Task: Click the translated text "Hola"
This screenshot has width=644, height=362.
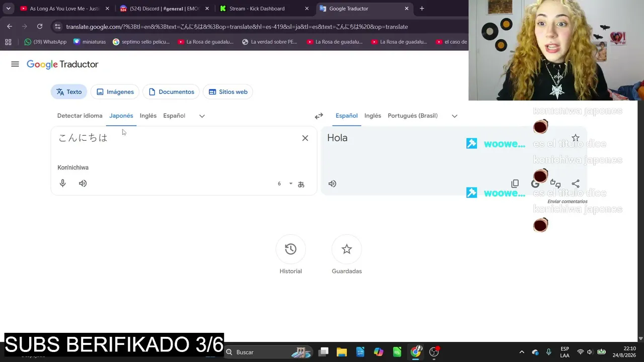Action: pos(337,138)
